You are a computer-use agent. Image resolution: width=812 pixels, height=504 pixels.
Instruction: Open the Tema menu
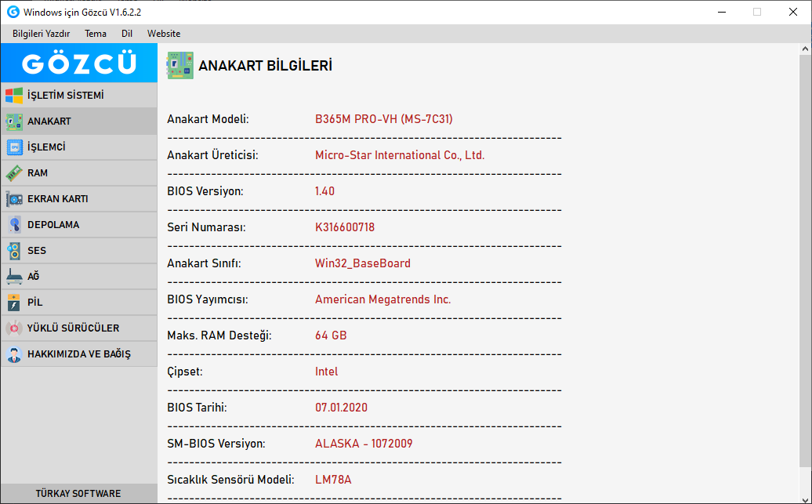click(x=96, y=34)
